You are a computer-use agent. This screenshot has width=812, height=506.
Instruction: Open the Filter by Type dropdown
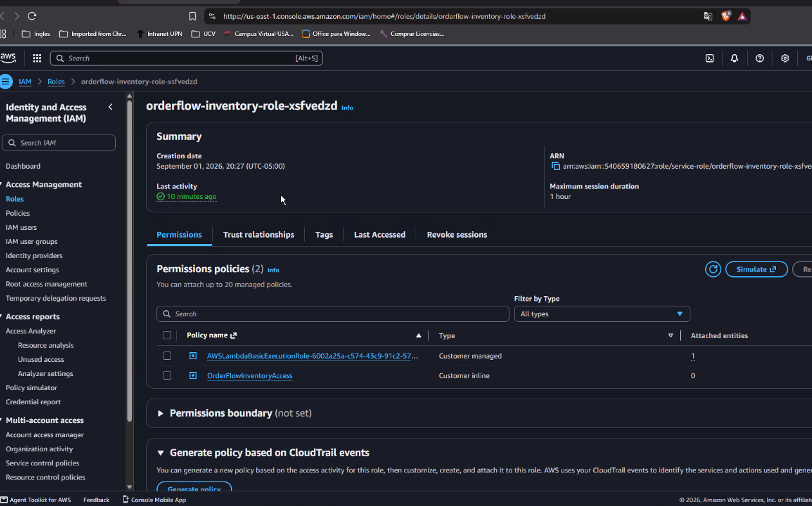(602, 314)
